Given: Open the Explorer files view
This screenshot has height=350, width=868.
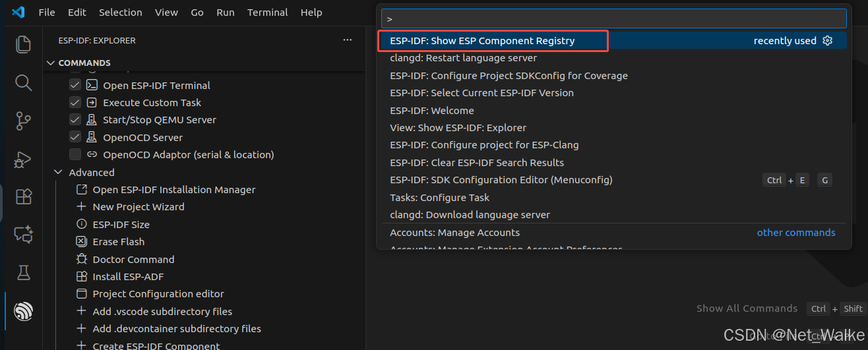Looking at the screenshot, I should pyautogui.click(x=23, y=44).
